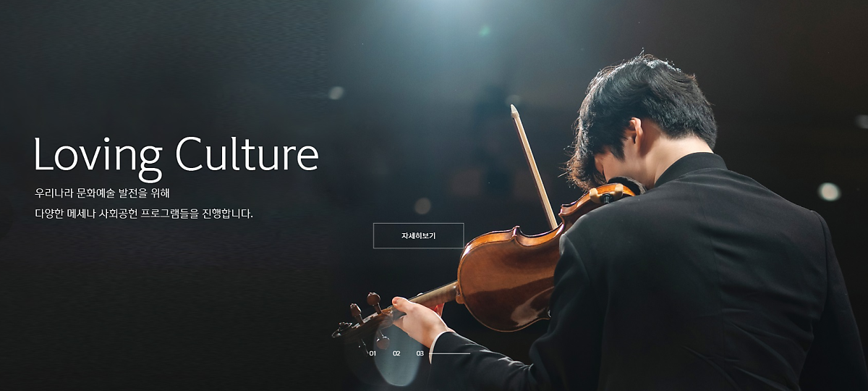Go to slide 01 indicator
The image size is (868, 391).
[373, 353]
